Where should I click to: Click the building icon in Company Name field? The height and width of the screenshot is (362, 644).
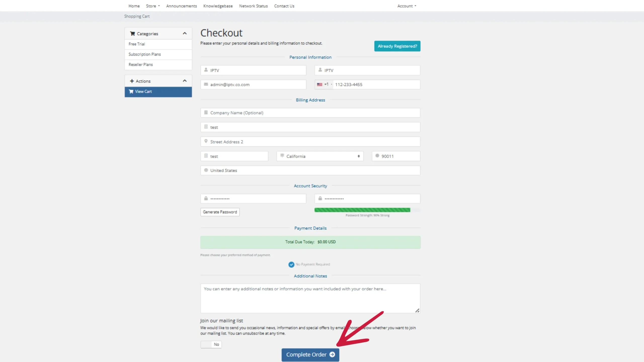[206, 112]
